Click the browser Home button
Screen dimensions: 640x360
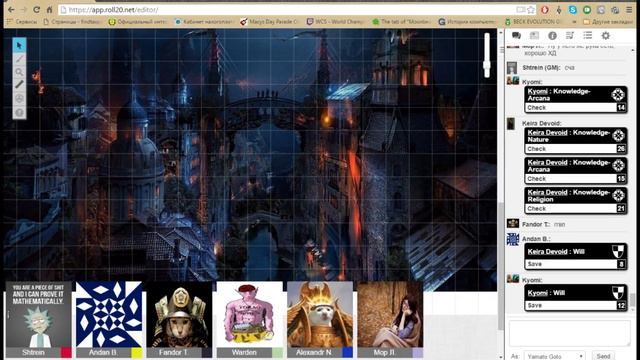[49, 9]
